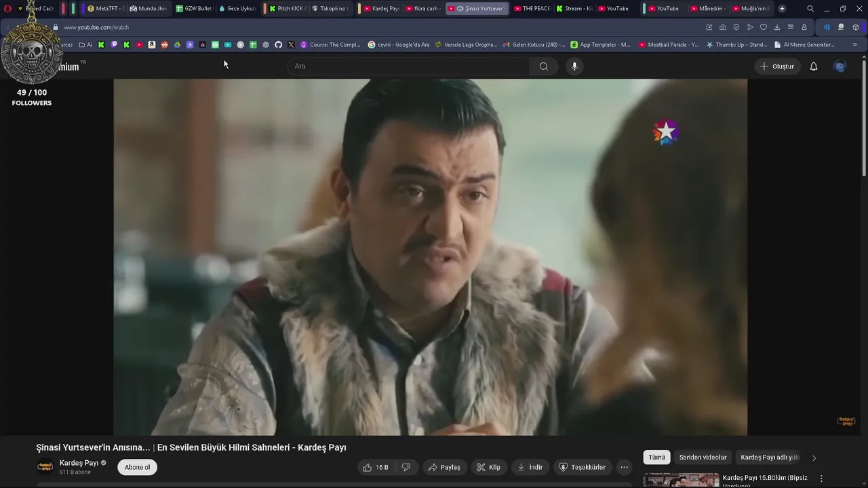
Task: Open three-dot menu for Kardeş Payı 15.Bölüm
Action: coord(821,479)
